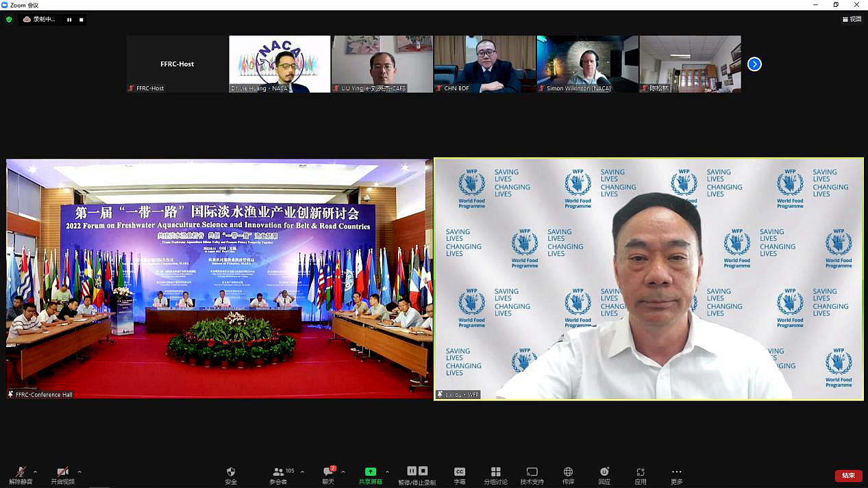Stop recording using top-left recording bar
The height and width of the screenshot is (488, 868).
tap(82, 20)
